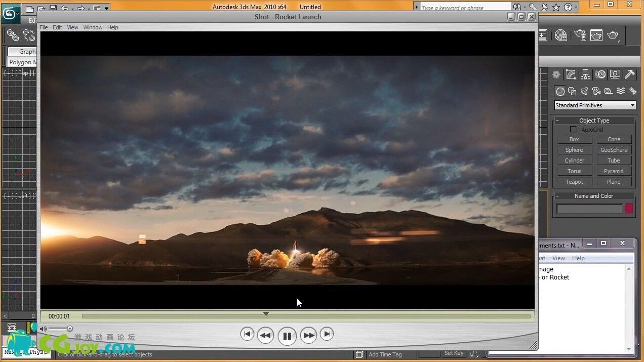Create a Box primitive

coord(574,139)
